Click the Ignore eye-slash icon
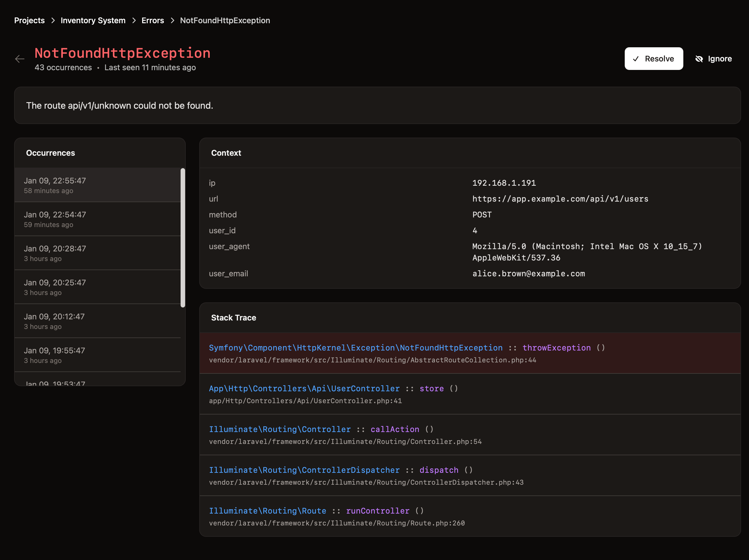The width and height of the screenshot is (749, 560). pyautogui.click(x=699, y=59)
